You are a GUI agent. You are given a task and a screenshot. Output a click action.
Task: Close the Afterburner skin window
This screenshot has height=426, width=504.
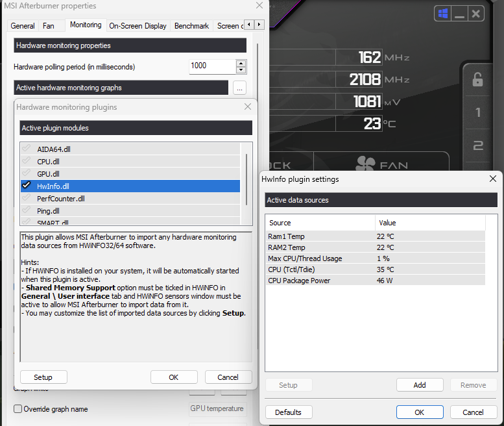[x=475, y=14]
